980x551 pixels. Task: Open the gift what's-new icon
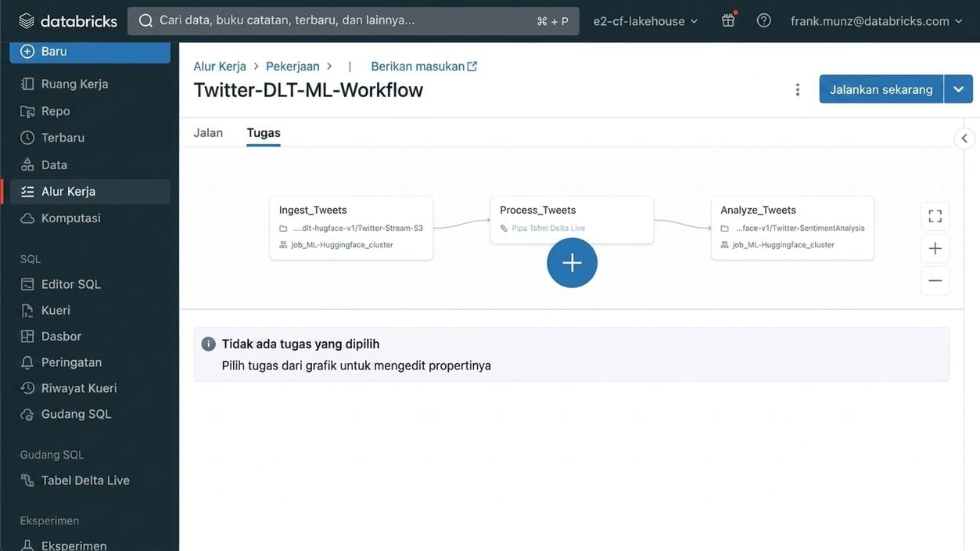728,20
